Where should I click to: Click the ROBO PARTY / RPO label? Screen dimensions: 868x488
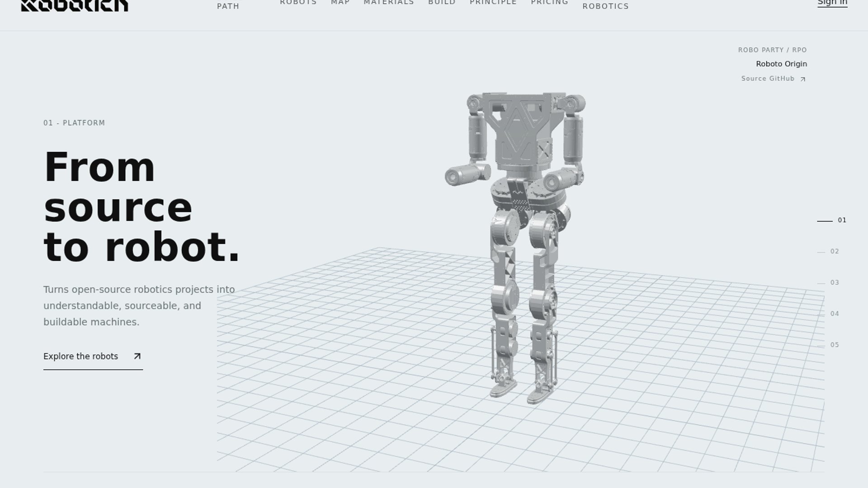tap(772, 50)
